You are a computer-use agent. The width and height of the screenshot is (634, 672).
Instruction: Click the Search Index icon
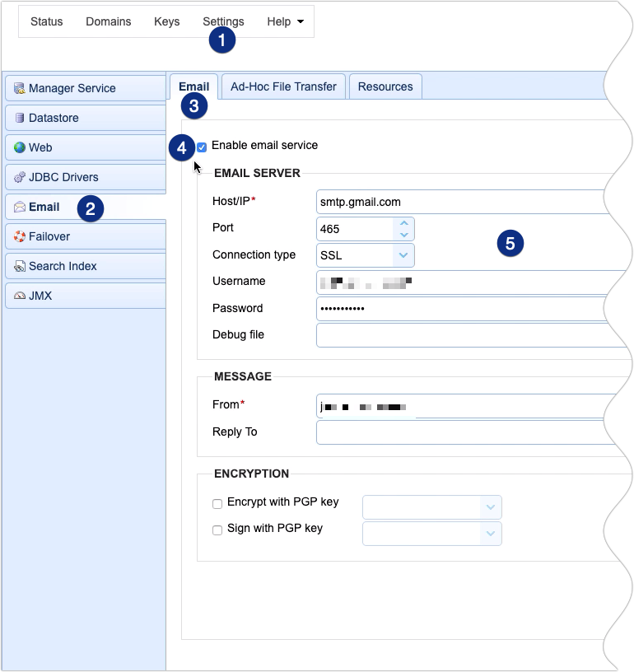20,266
